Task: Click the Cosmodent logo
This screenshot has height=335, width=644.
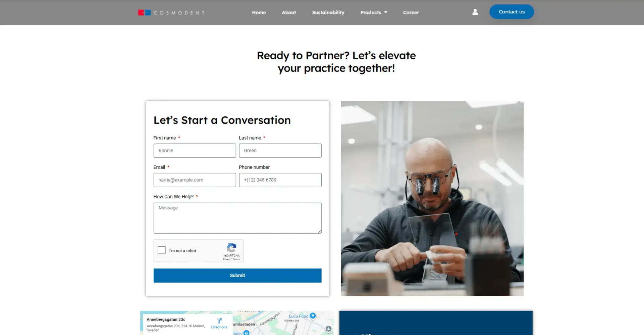Action: point(171,13)
